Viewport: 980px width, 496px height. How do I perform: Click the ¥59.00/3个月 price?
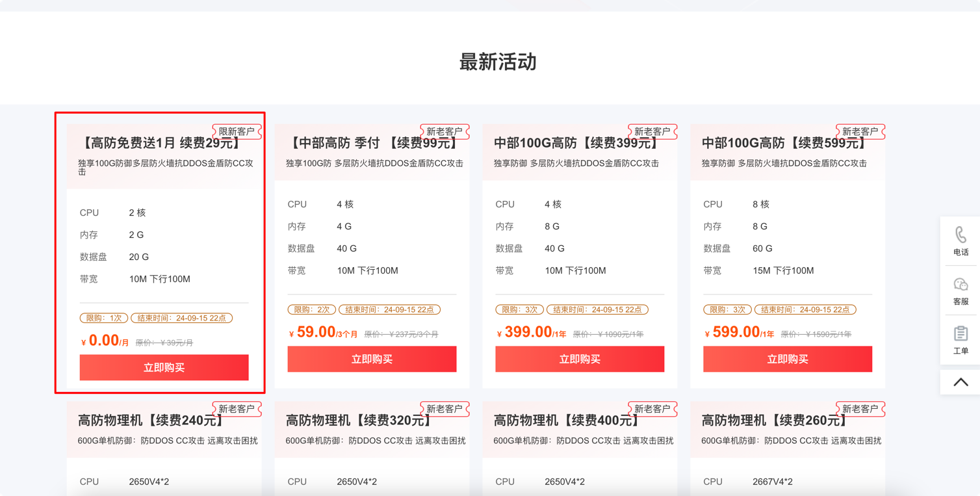pyautogui.click(x=323, y=332)
